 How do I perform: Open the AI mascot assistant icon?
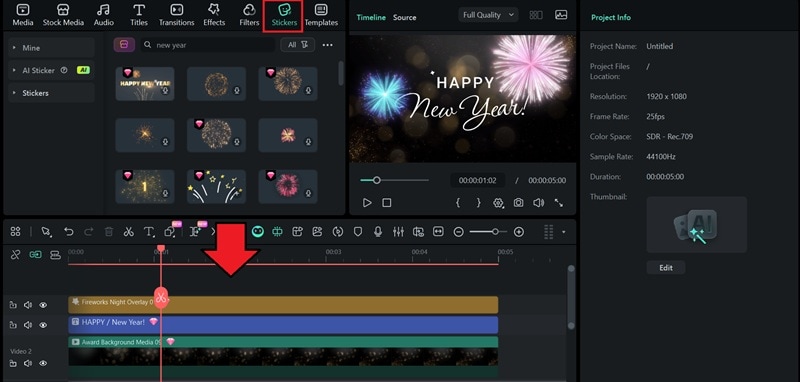258,232
